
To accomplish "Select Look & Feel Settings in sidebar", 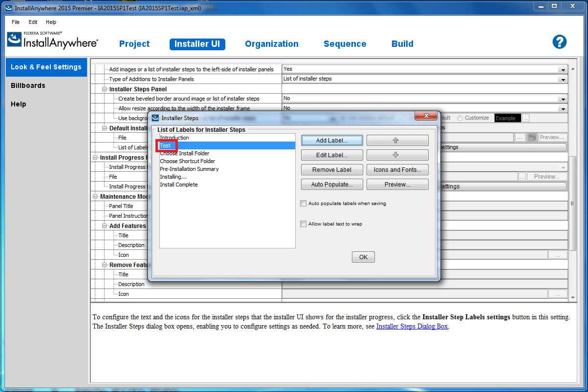I will 46,67.
